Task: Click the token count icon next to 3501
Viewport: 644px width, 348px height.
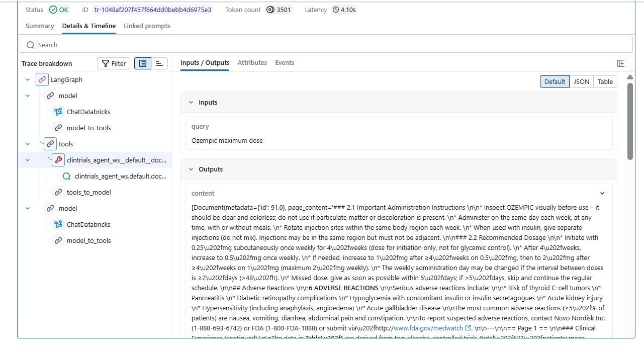Action: pyautogui.click(x=270, y=10)
